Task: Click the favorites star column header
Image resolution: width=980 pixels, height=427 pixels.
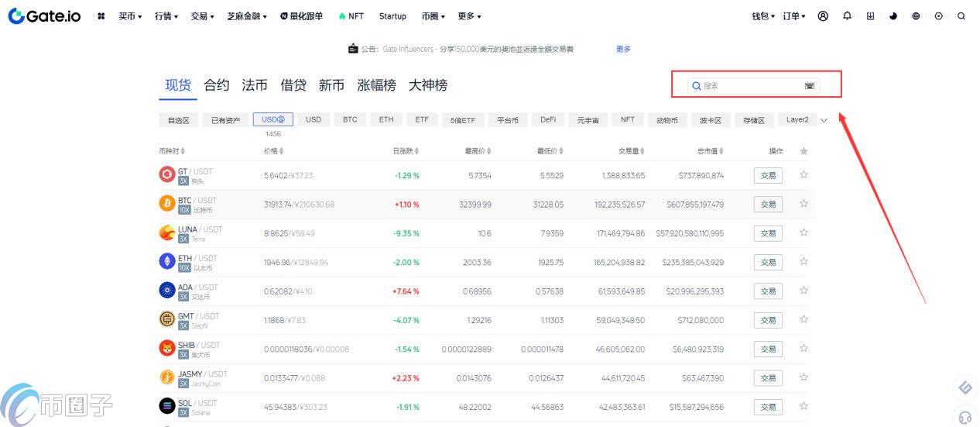Action: point(804,151)
